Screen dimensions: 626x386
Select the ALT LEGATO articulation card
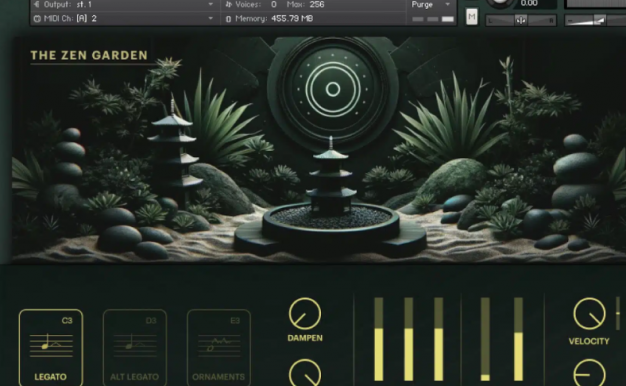coord(135,347)
